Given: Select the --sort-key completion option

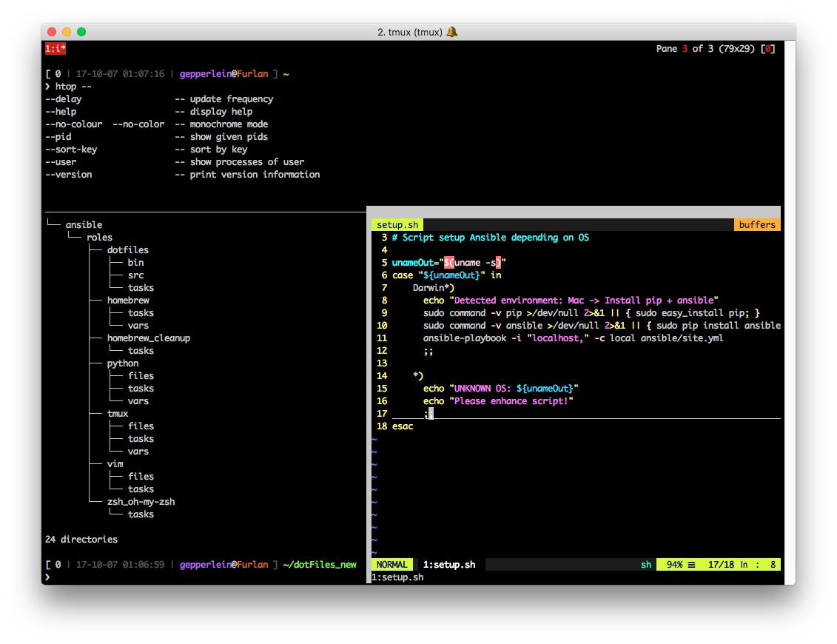Looking at the screenshot, I should click(x=71, y=149).
